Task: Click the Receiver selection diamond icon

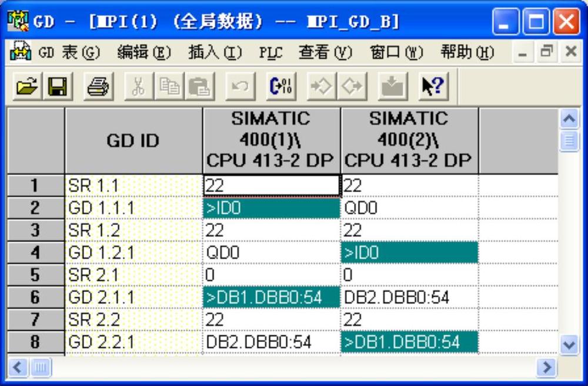Action: pyautogui.click(x=352, y=86)
